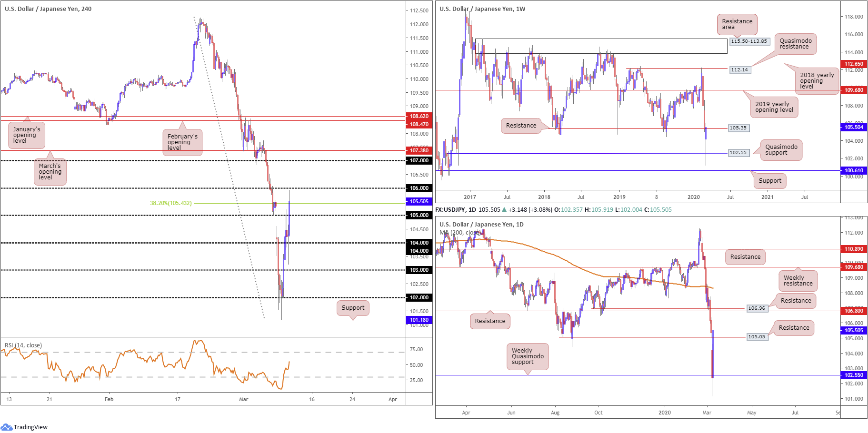Select the Resistance area callout on weekly chart
868x433 pixels.
[x=737, y=24]
